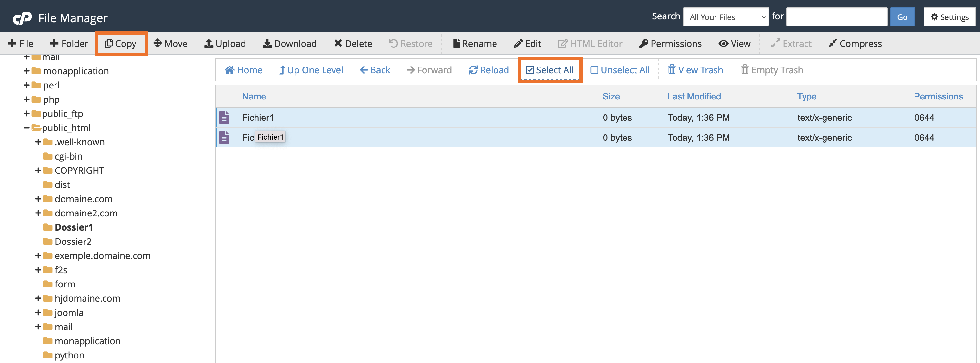980x363 pixels.
Task: Sort by Permissions column
Action: pos(938,96)
